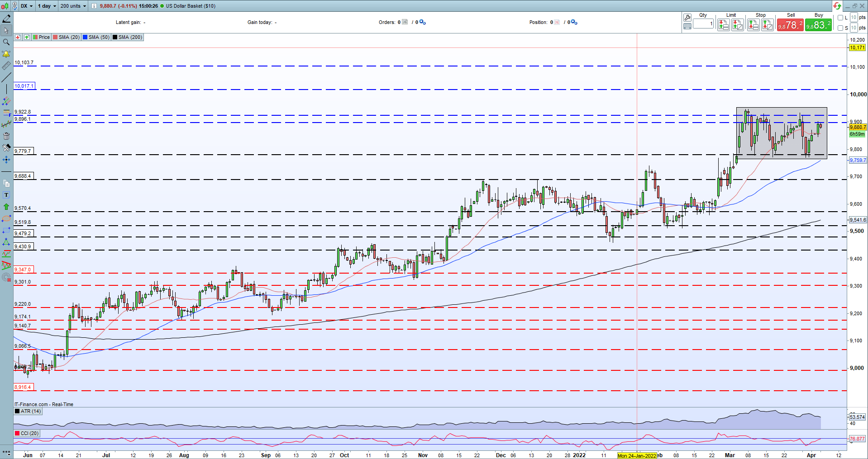Open the chart style candlestick icon
This screenshot has height=459, width=868.
(x=5, y=6)
